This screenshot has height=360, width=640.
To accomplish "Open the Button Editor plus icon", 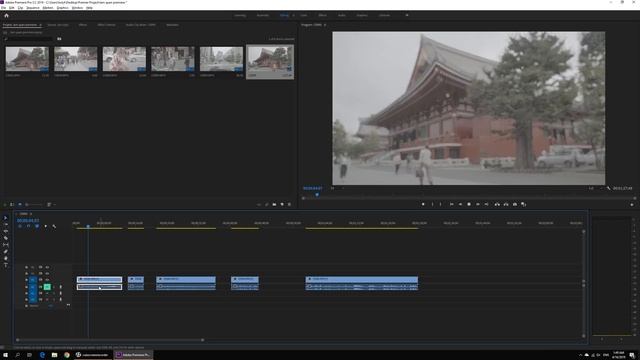I will [632, 204].
